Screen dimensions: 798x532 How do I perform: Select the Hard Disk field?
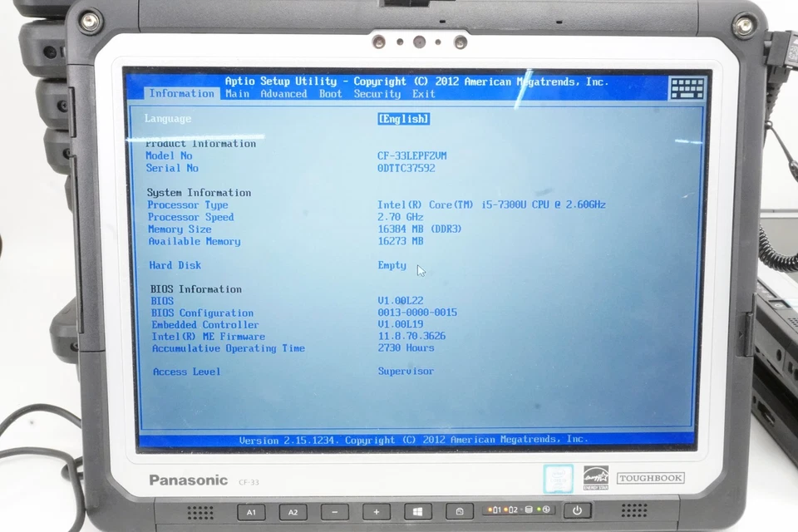175,265
